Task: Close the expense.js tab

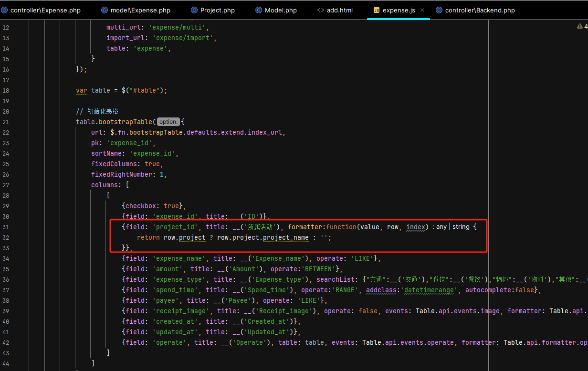Action: coord(422,10)
